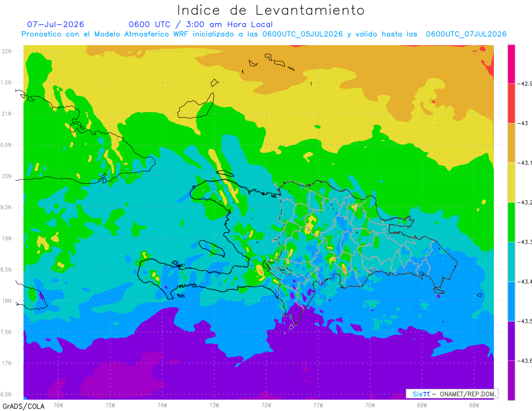Click the legend value "-43.2"

(x=525, y=203)
